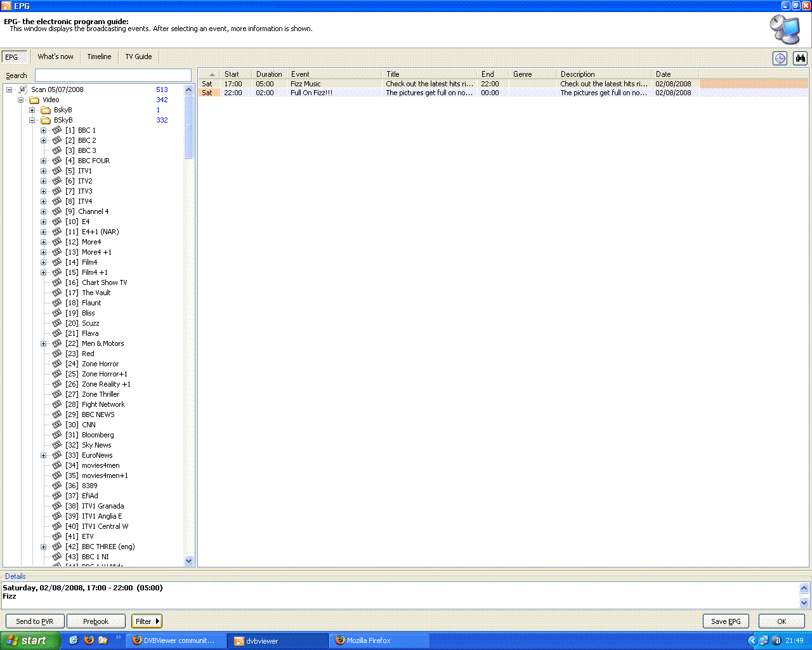This screenshot has width=812, height=650.
Task: Click the BSkyB folder icon with count 332
Action: coord(46,120)
